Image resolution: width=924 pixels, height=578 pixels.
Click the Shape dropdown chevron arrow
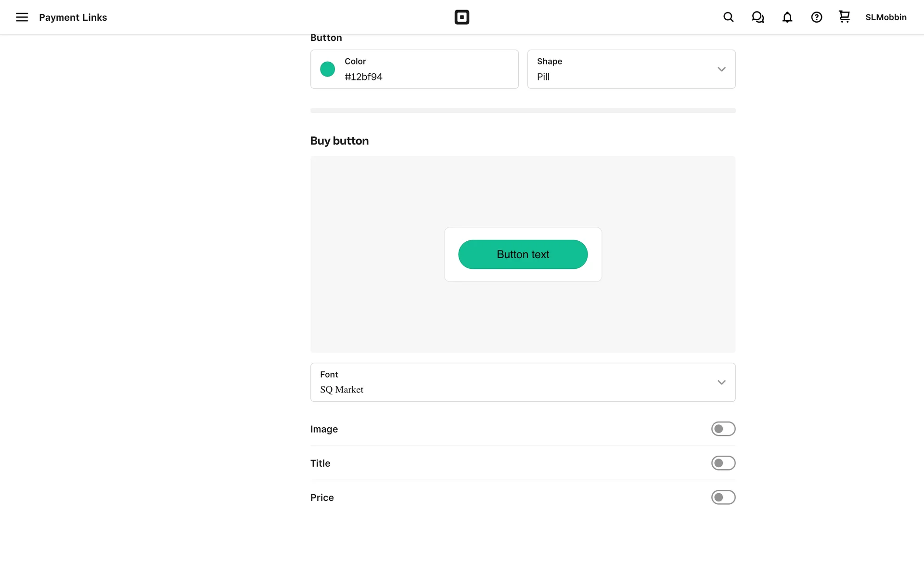721,69
